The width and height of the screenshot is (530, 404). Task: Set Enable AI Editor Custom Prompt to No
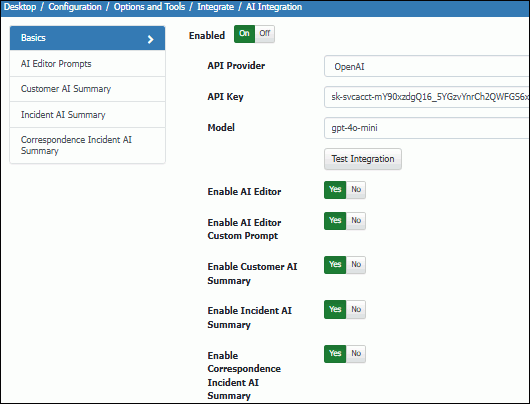click(356, 221)
